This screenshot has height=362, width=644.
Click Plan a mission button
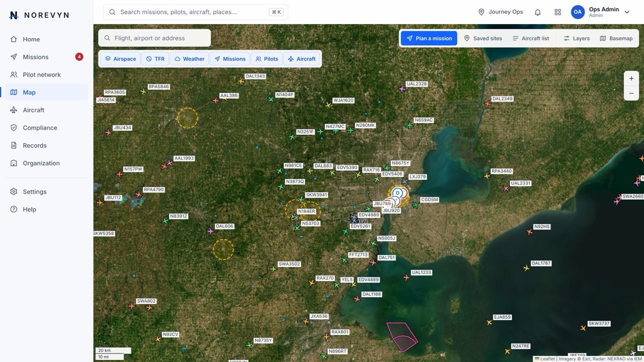click(x=429, y=38)
